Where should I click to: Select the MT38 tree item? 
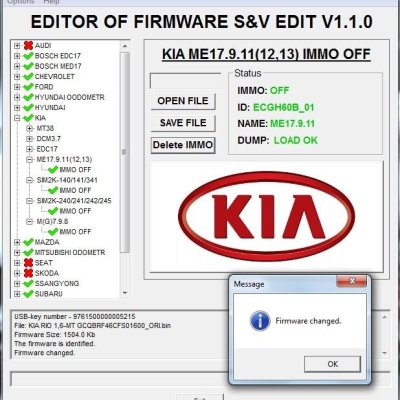click(45, 128)
